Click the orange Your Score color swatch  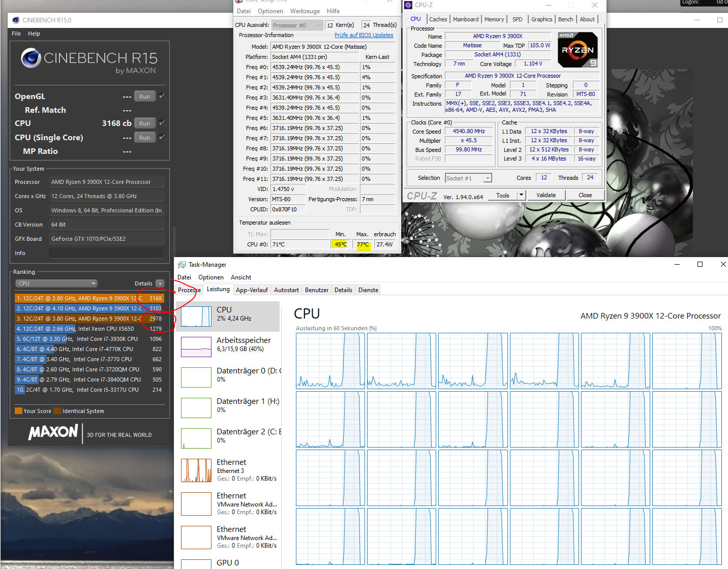pos(19,411)
